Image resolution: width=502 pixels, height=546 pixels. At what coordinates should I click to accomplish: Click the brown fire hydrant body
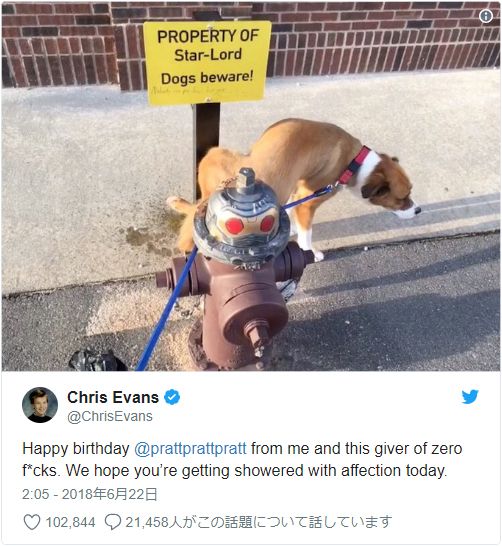click(x=237, y=310)
